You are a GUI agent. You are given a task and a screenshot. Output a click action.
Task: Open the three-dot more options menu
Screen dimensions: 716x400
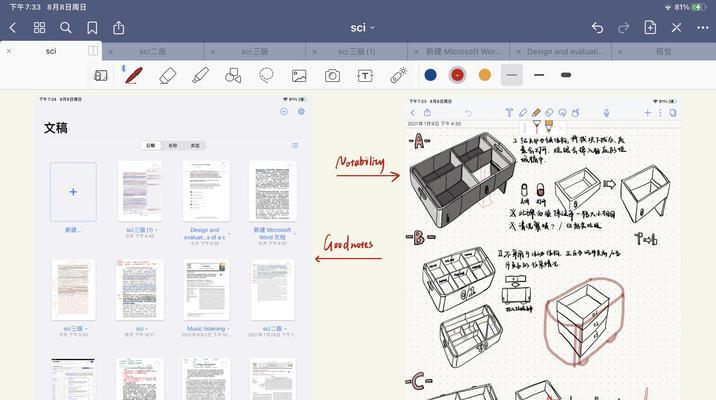pos(703,28)
